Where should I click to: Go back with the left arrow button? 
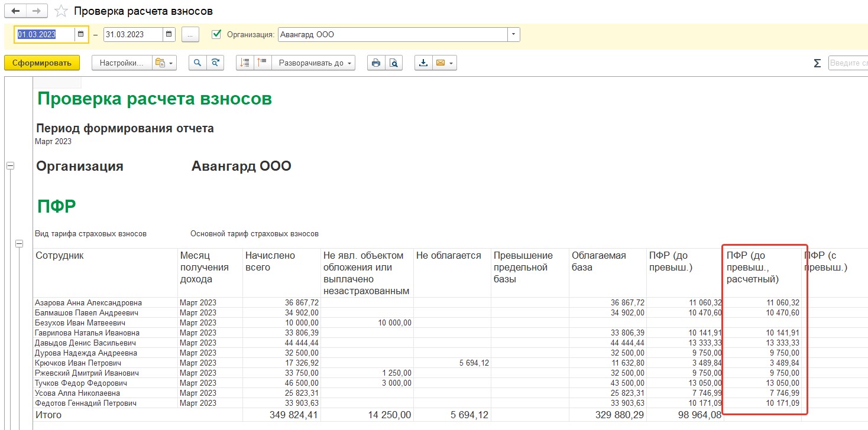(x=16, y=11)
